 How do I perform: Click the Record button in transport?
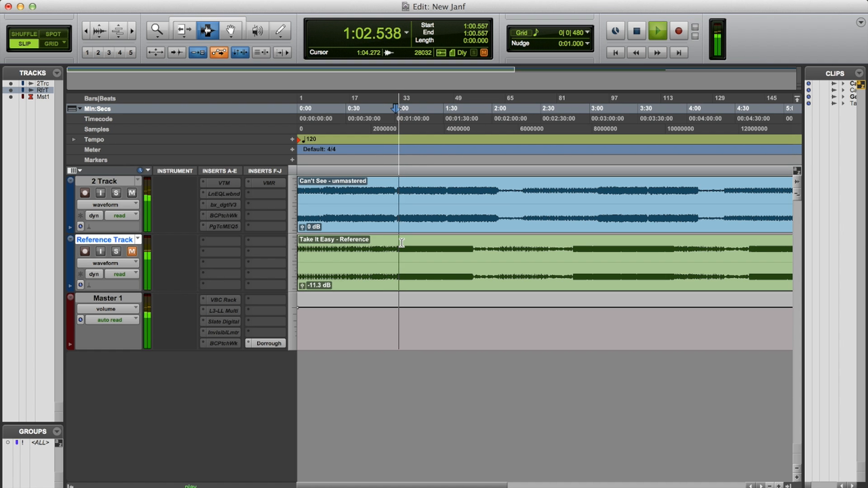coord(678,30)
